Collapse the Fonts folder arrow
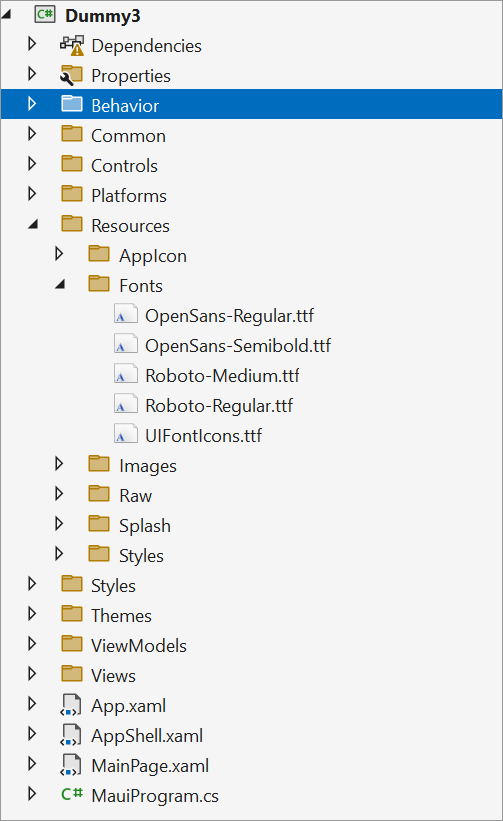 click(x=61, y=284)
